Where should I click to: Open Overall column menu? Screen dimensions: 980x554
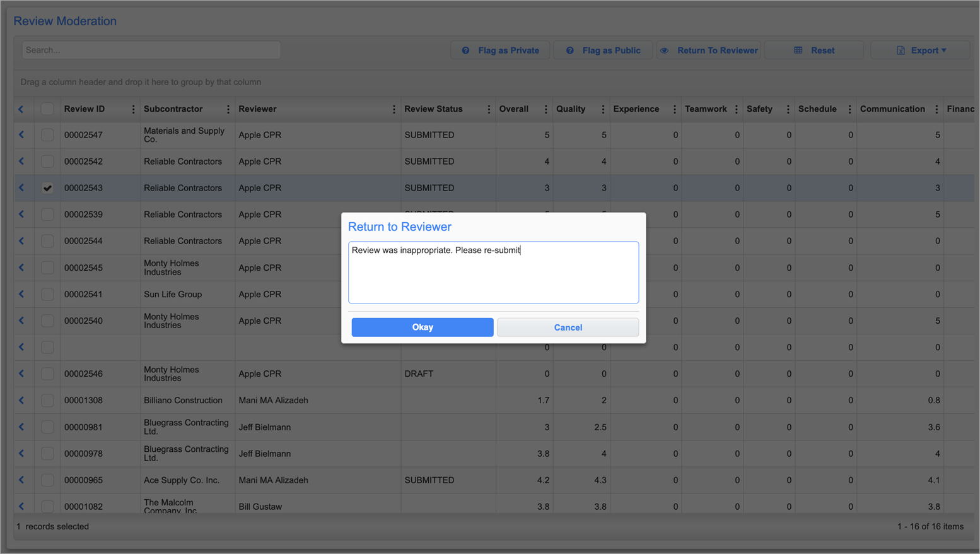(x=545, y=109)
